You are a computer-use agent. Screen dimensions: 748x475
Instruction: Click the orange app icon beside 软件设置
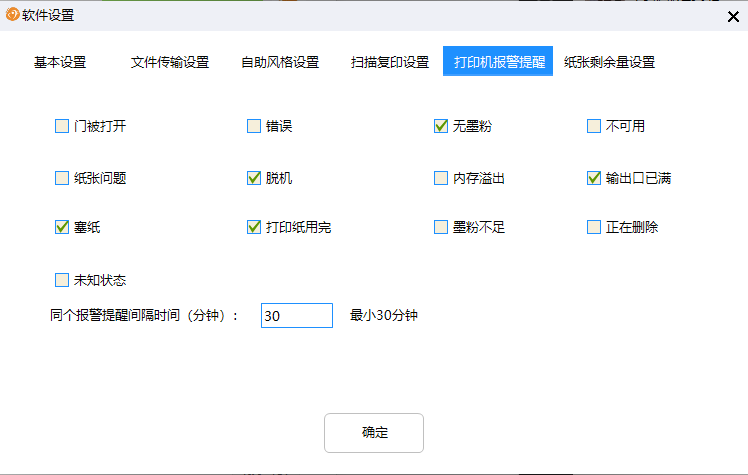(12, 14)
